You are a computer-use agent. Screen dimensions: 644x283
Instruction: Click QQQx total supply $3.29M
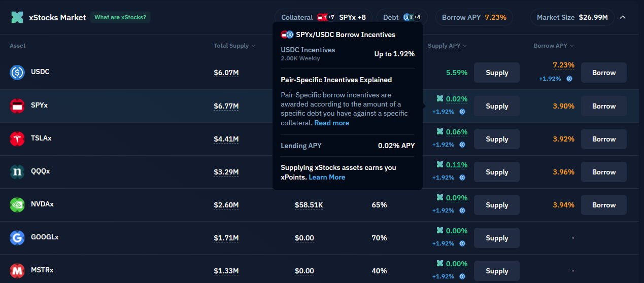(226, 172)
